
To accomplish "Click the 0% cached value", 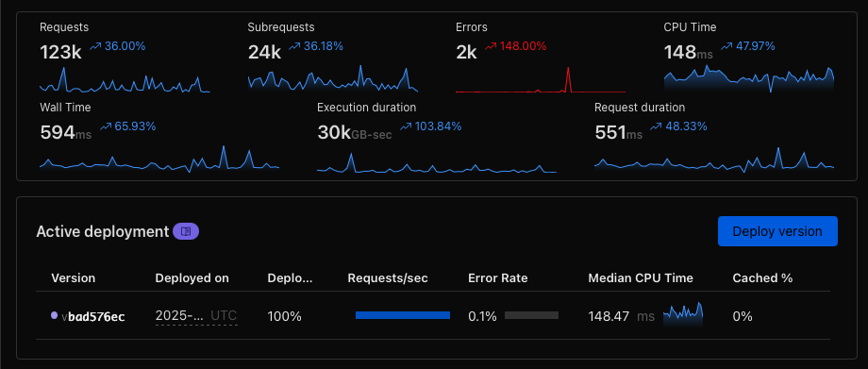I will point(743,316).
